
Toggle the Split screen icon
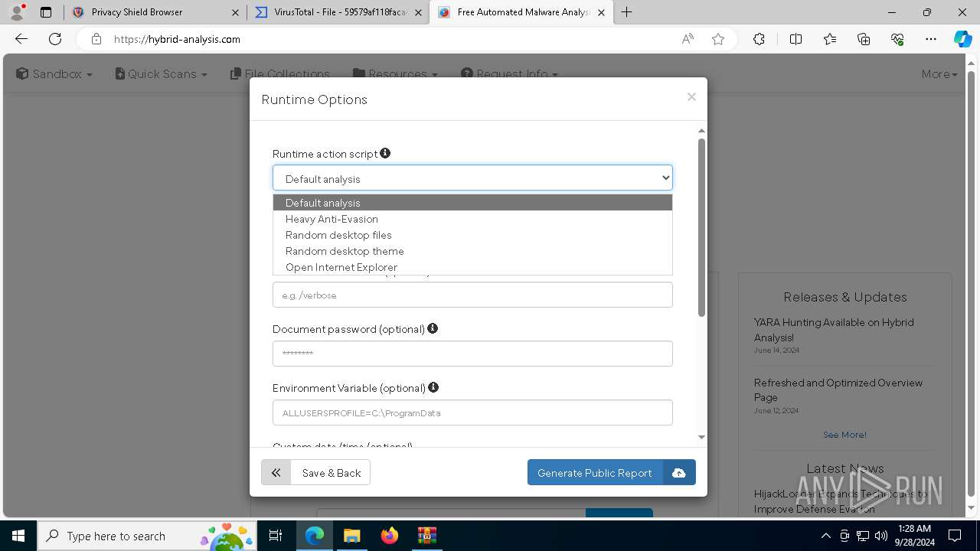point(795,39)
